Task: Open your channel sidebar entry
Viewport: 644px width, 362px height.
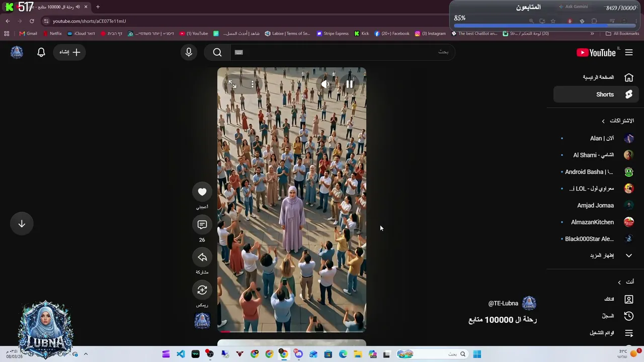Action: click(x=596, y=299)
